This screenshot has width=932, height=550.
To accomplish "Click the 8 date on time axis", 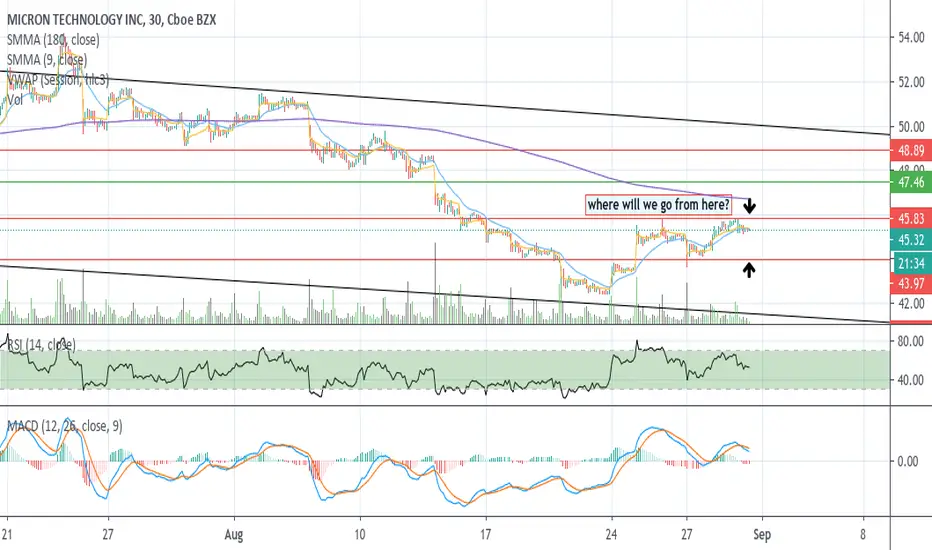I will [x=862, y=534].
